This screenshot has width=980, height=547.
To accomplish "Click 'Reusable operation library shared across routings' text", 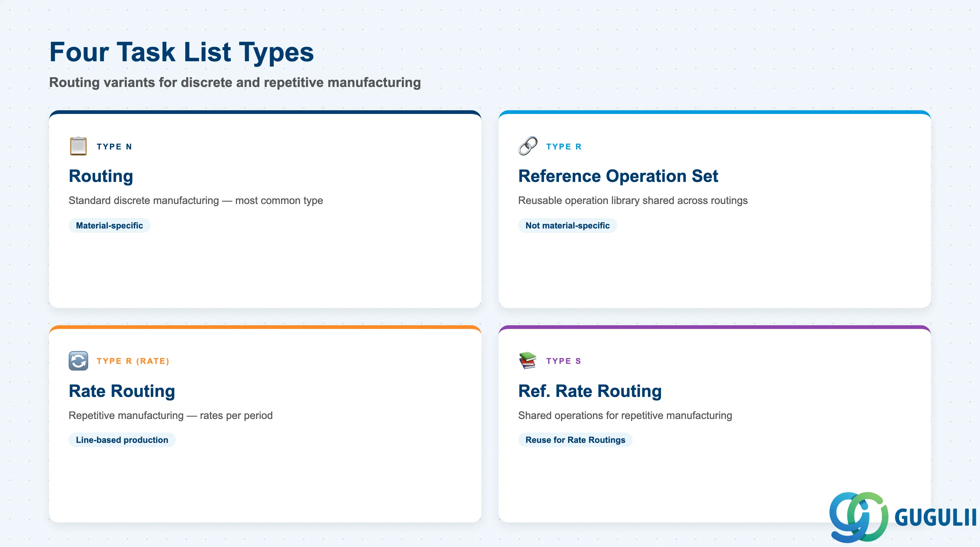I will (x=633, y=201).
